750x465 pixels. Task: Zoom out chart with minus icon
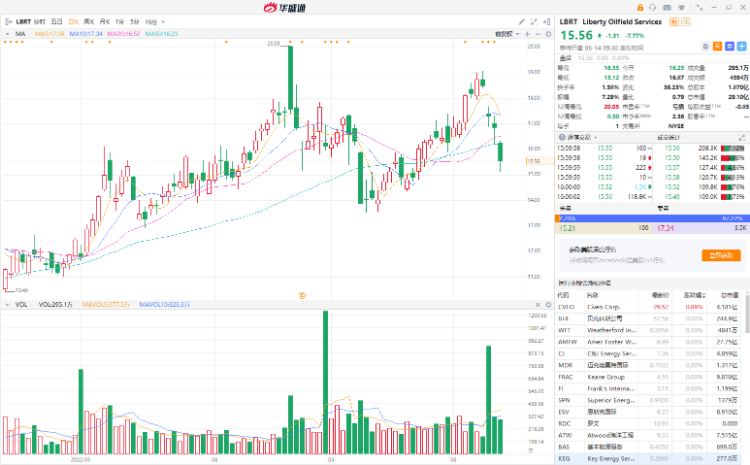[x=538, y=34]
